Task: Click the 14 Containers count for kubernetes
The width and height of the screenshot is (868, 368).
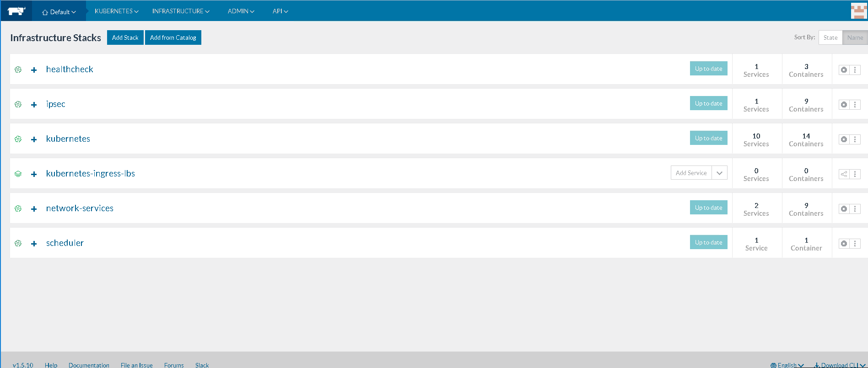Action: [806, 139]
